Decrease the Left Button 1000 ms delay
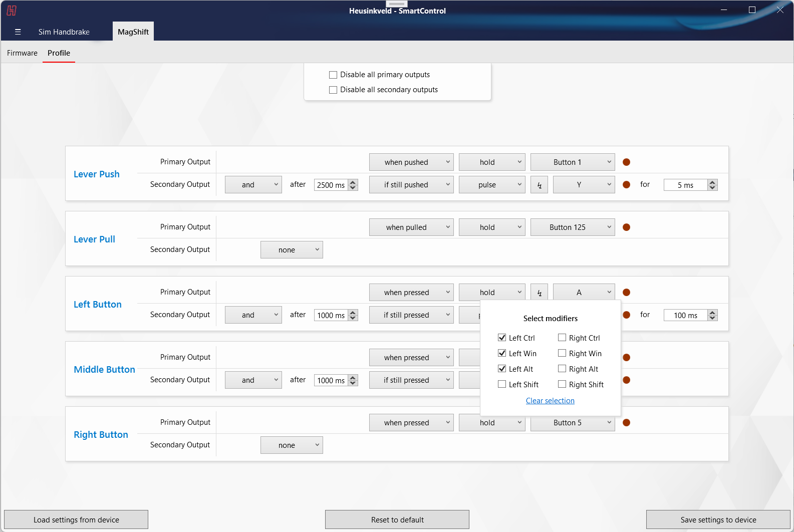The image size is (794, 532). coord(353,318)
